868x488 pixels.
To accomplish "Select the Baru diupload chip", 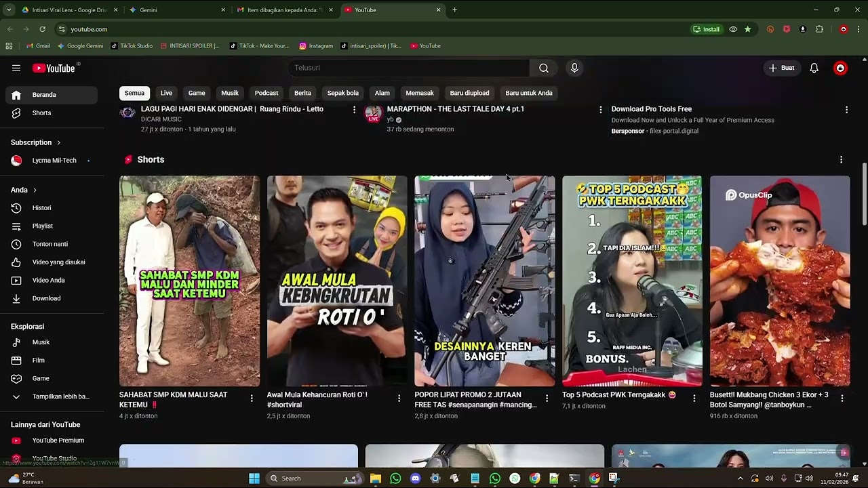I will tap(469, 93).
